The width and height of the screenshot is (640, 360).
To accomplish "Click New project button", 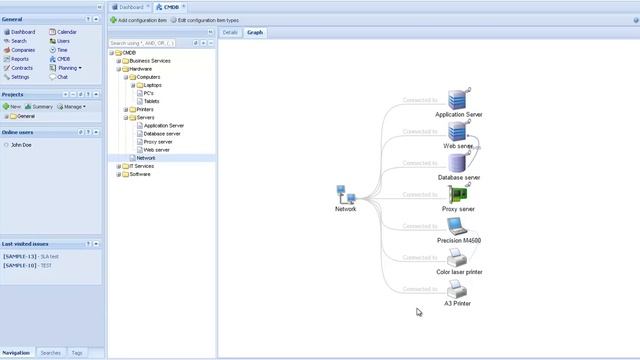I will 12,107.
